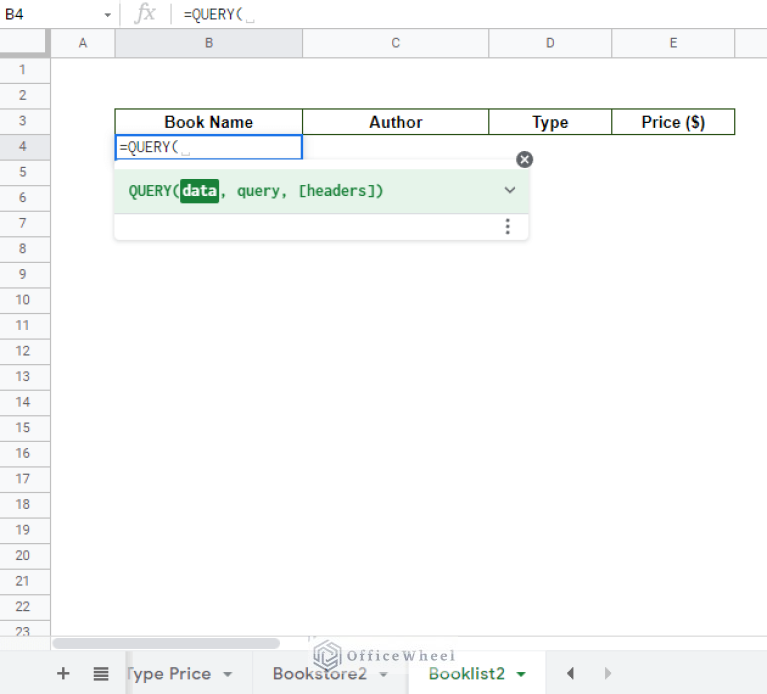Open the three-dot options in formula help

508,227
